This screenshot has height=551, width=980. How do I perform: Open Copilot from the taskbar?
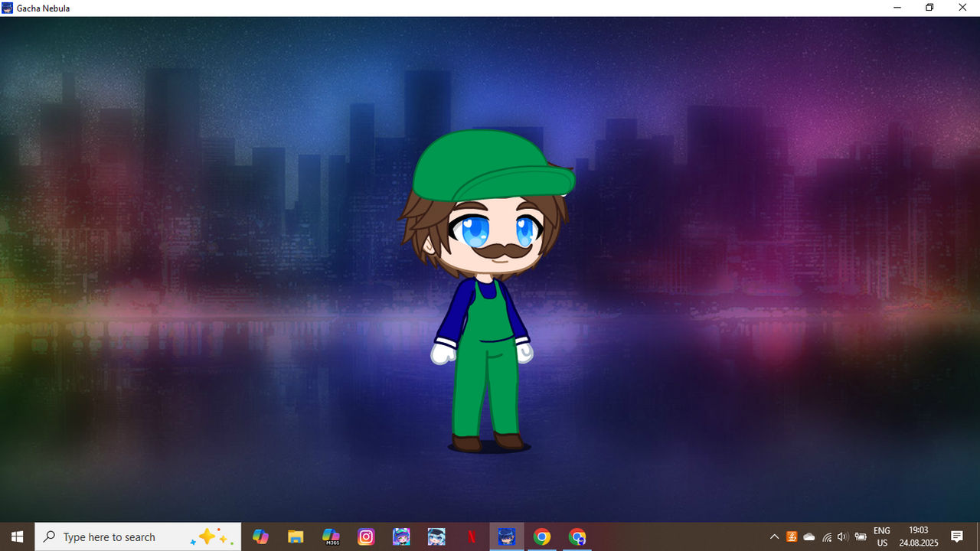[260, 536]
